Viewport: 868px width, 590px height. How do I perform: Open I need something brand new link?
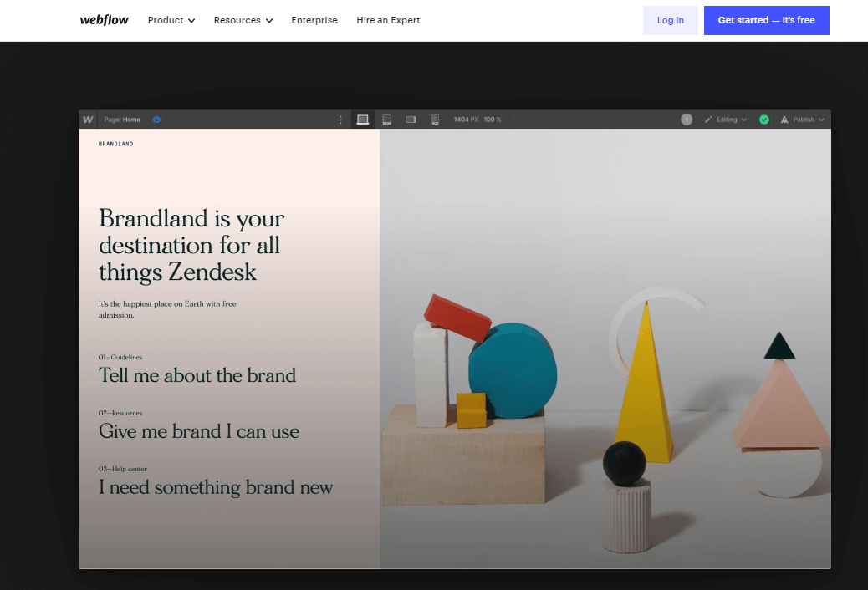[216, 487]
